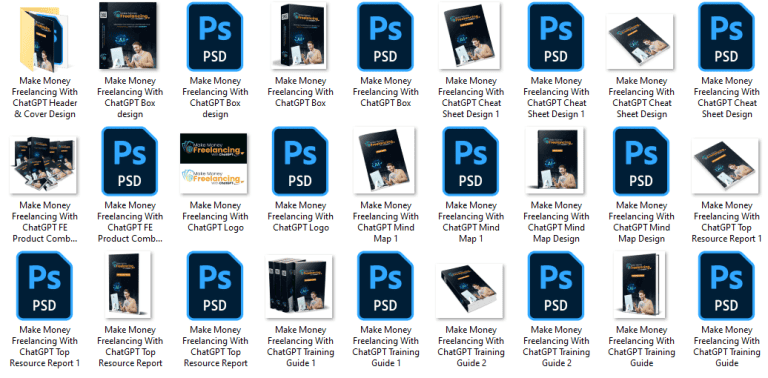Click the Cheat Sheet Design 1 PSD icon
This screenshot has width=768, height=378.
556,37
